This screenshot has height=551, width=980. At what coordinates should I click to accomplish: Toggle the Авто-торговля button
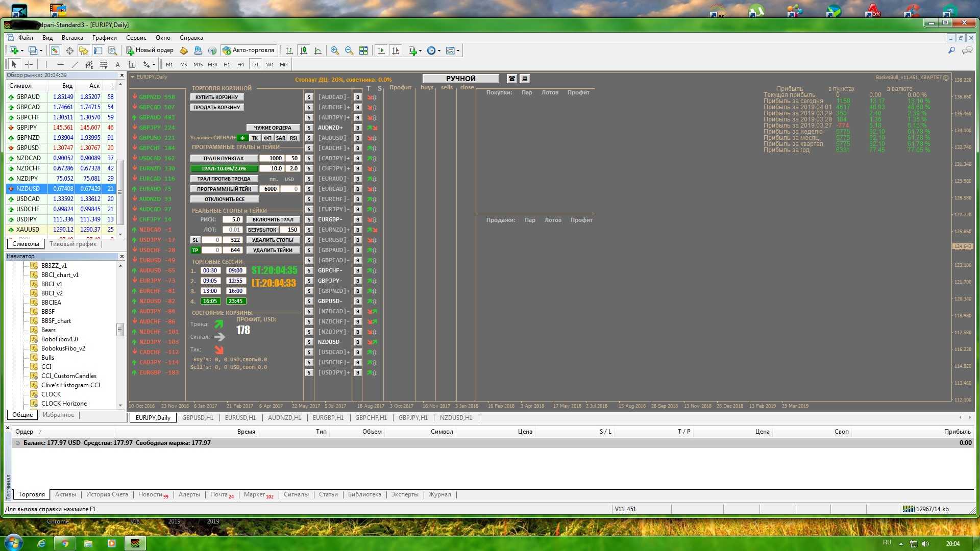(249, 51)
